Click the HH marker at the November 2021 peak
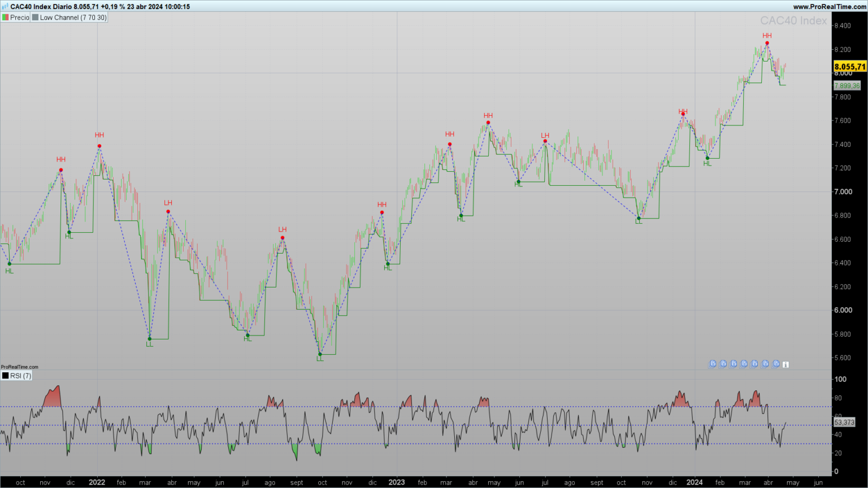This screenshot has width=868, height=488. click(x=61, y=160)
